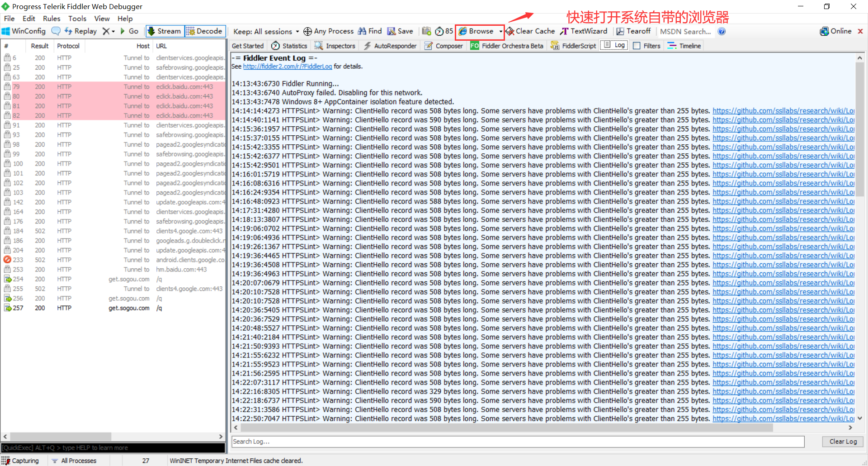Select session 184 clients4.google.com row
The image size is (868, 466).
(113, 231)
